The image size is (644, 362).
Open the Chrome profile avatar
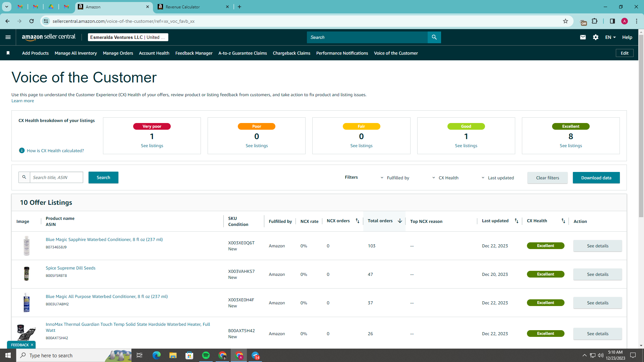(625, 21)
